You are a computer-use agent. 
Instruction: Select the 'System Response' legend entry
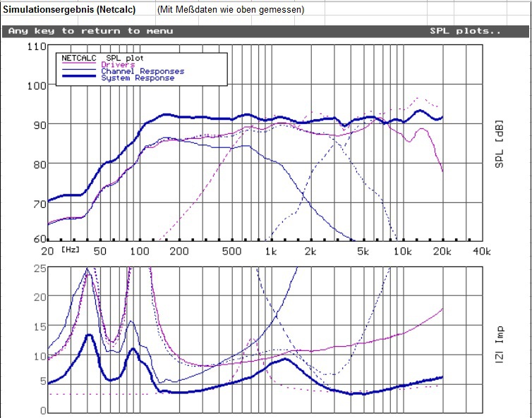tap(137, 78)
